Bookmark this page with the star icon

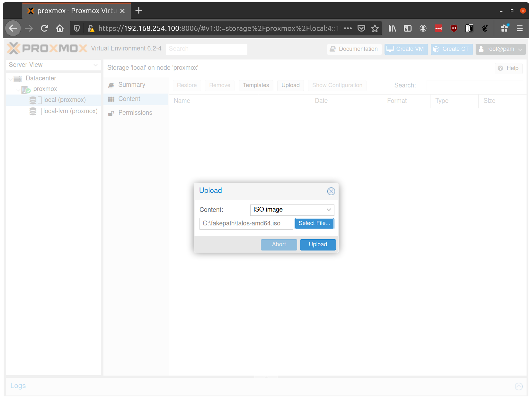coord(375,28)
